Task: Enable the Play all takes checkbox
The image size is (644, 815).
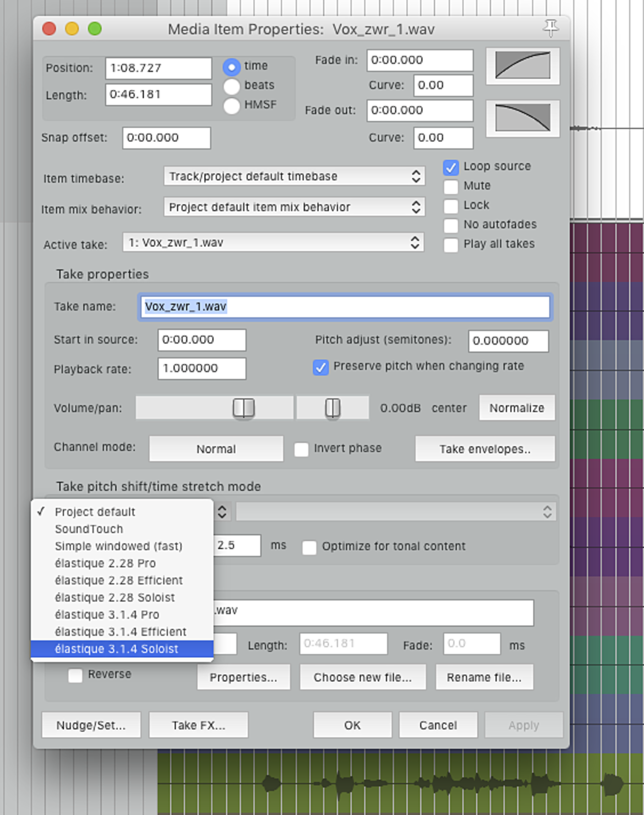Action: (x=451, y=245)
